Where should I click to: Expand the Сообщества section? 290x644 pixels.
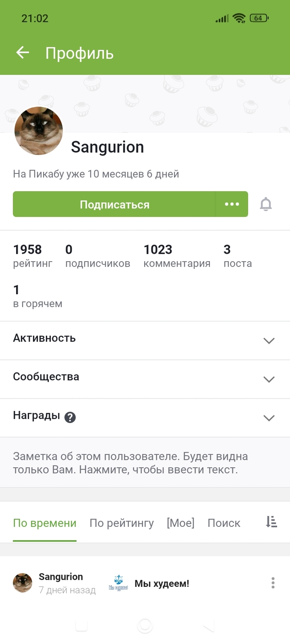click(269, 379)
